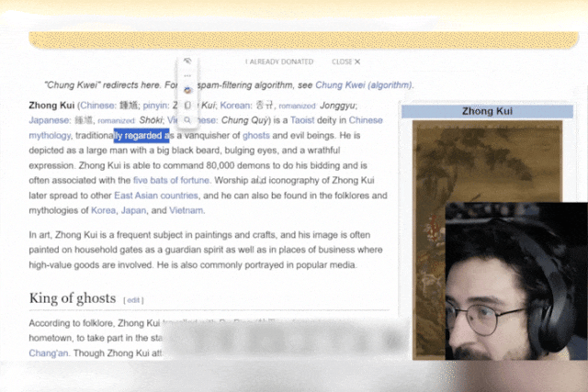588x392 pixels.
Task: Click edit beside King of ghosts heading
Action: [x=133, y=300]
